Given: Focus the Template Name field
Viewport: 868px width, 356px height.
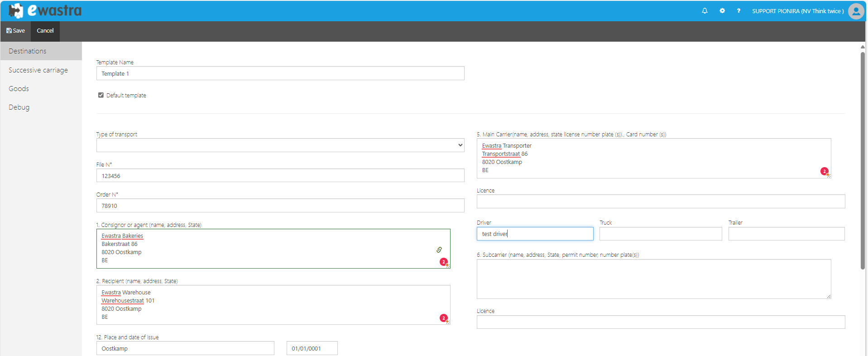Looking at the screenshot, I should tap(280, 73).
